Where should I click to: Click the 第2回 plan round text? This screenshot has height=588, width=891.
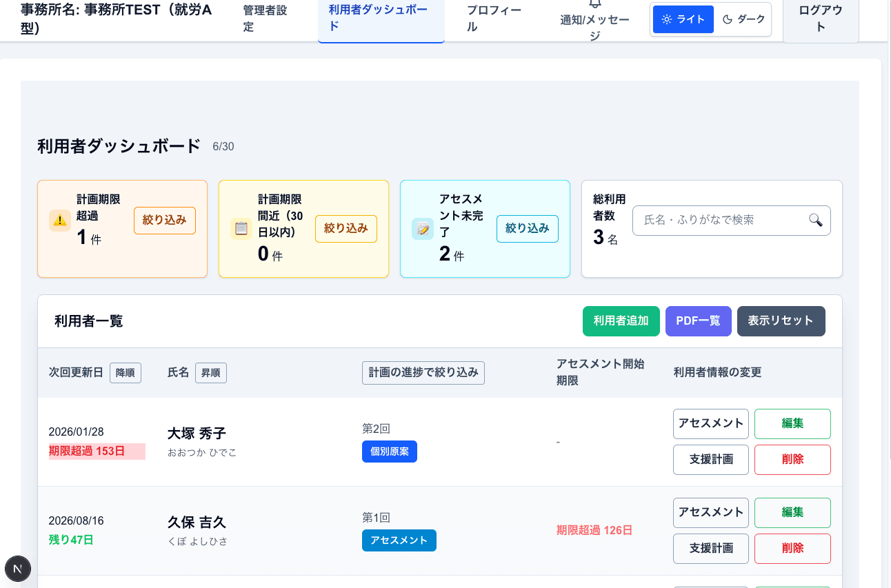click(377, 429)
